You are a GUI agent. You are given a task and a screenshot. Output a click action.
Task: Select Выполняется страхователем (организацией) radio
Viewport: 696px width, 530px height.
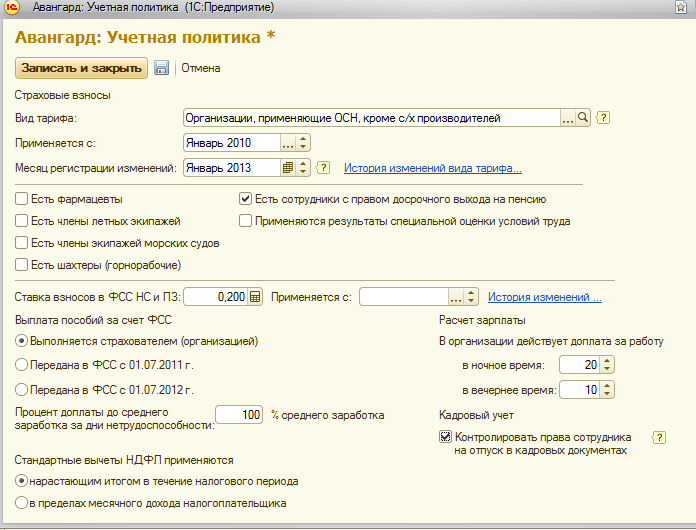click(21, 341)
